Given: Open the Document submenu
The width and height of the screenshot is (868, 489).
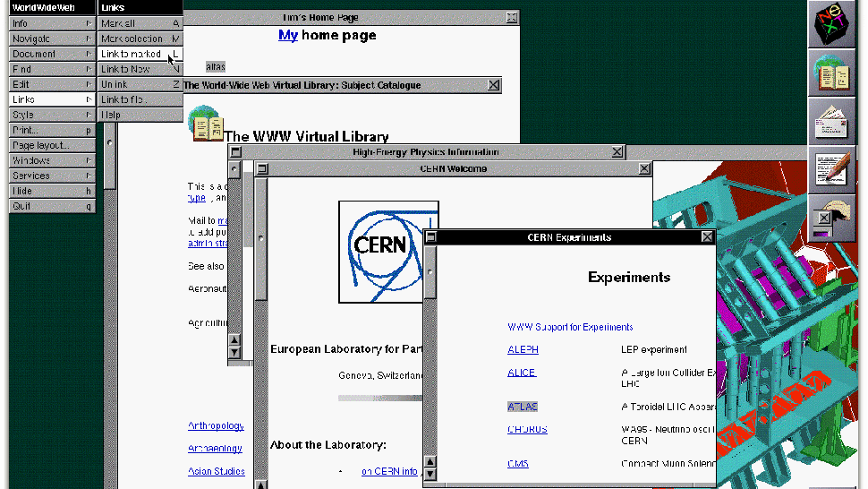Looking at the screenshot, I should (x=52, y=55).
